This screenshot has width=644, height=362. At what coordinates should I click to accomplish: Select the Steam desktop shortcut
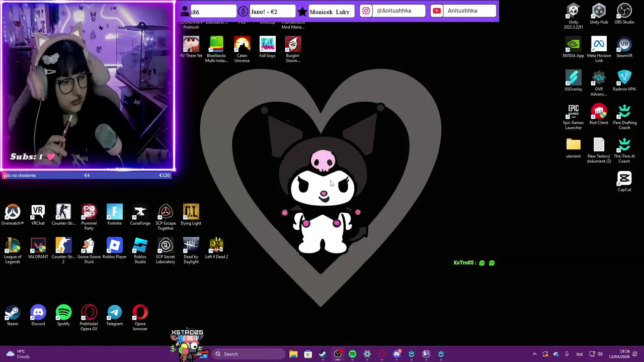(13, 316)
